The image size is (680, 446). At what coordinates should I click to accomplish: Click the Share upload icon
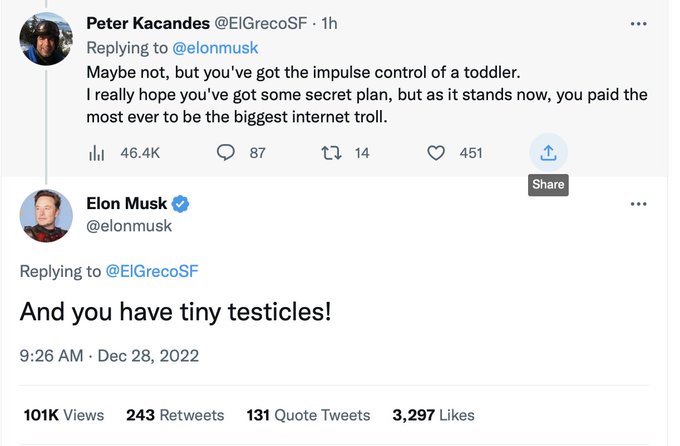point(548,153)
